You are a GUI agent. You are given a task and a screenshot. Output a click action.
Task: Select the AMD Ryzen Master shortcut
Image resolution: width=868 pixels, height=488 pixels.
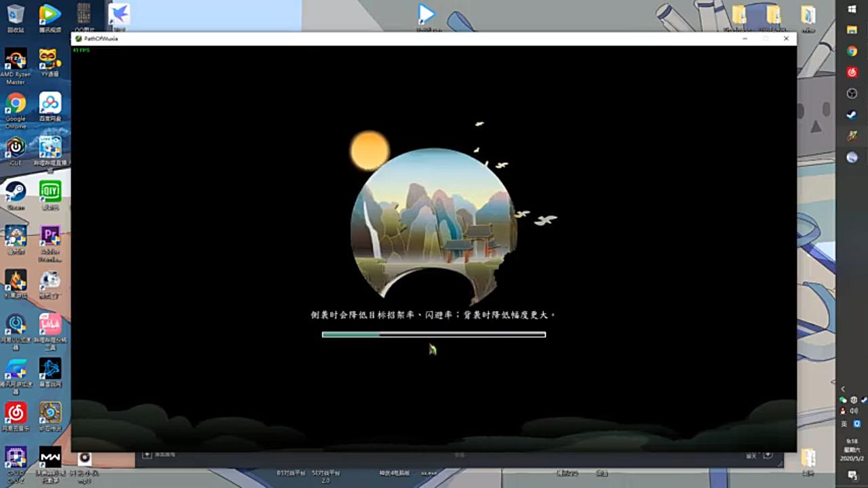[16, 66]
